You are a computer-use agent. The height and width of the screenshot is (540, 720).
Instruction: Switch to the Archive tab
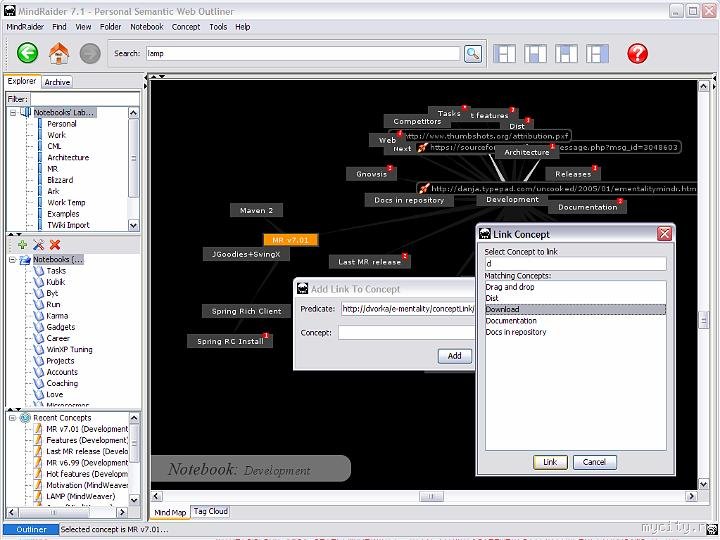pyautogui.click(x=57, y=82)
